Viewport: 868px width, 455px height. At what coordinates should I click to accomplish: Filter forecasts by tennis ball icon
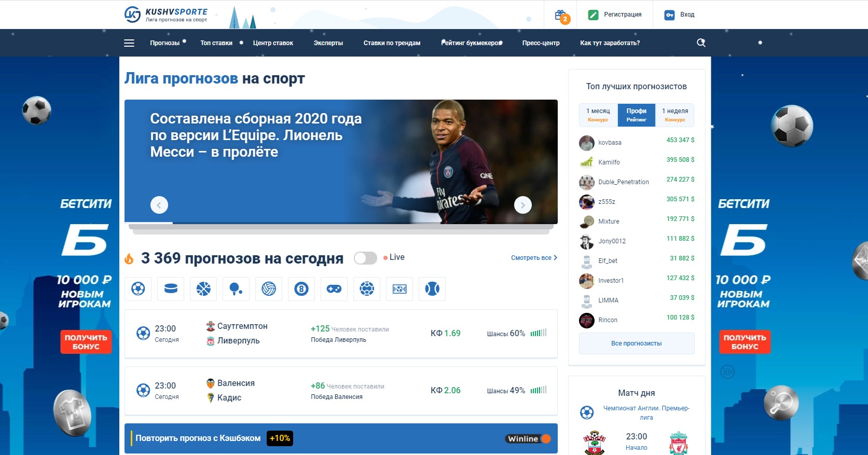click(x=432, y=288)
